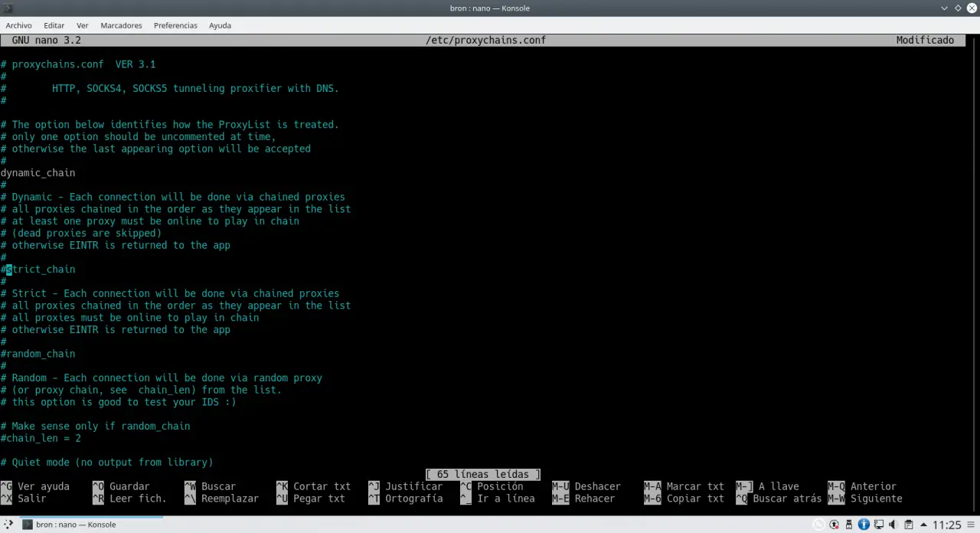Open the panel hamburger menu icon
Image resolution: width=980 pixels, height=533 pixels.
[971, 525]
